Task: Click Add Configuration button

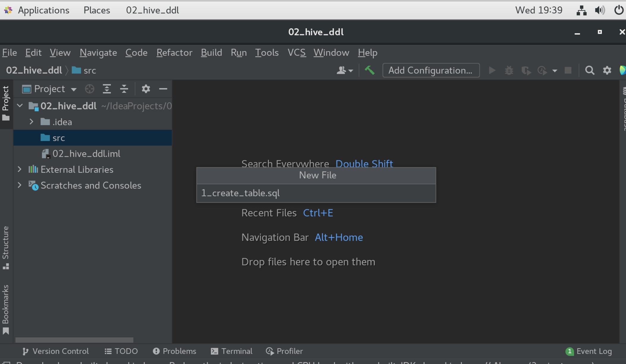Action: pos(431,70)
